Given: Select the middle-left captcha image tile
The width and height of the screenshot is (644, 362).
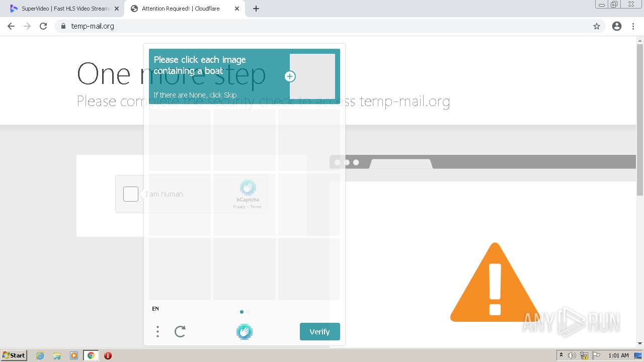Looking at the screenshot, I should (x=180, y=205).
